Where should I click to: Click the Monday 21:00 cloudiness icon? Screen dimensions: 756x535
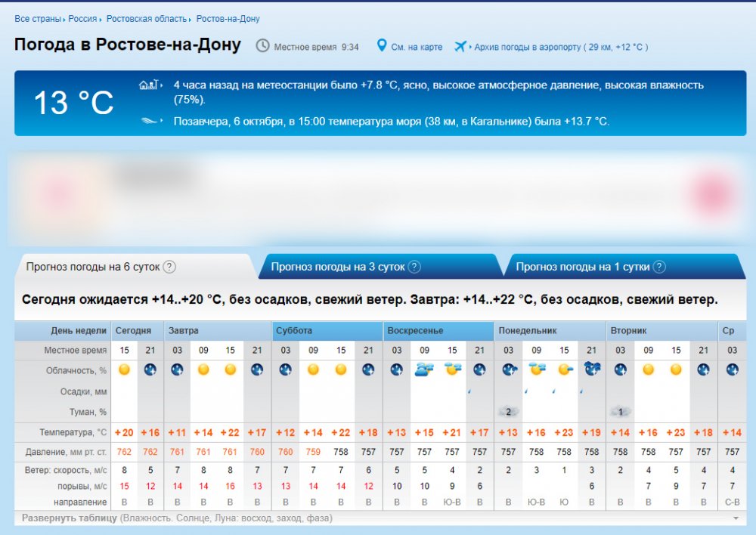tap(591, 370)
